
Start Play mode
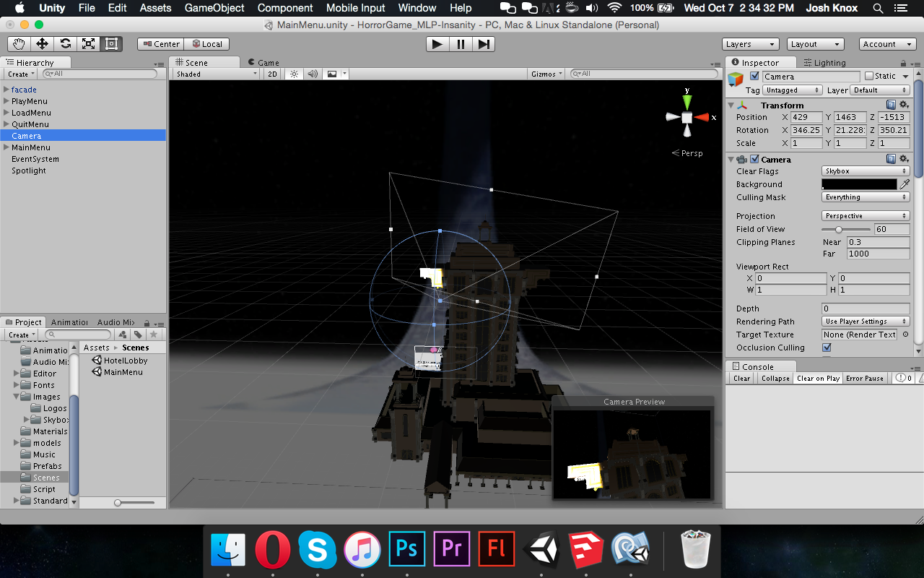[x=437, y=44]
